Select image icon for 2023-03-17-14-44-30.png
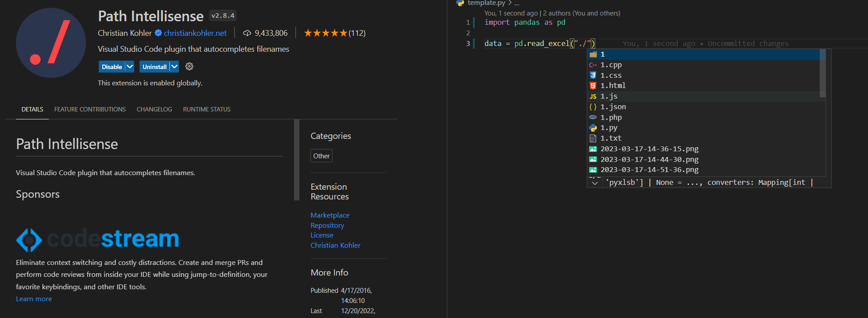Image resolution: width=868 pixels, height=318 pixels. point(593,159)
